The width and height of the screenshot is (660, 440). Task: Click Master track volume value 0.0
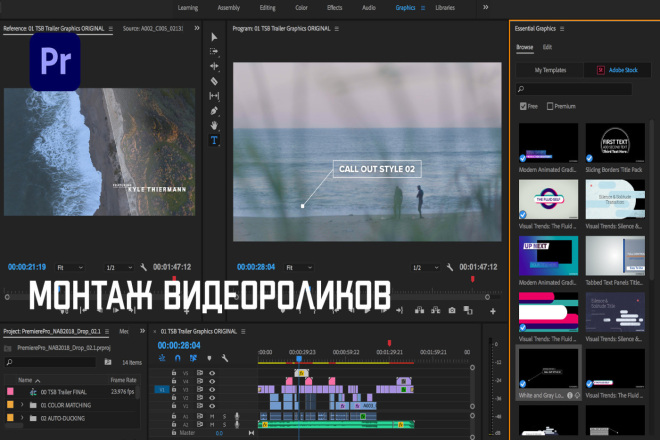[219, 433]
